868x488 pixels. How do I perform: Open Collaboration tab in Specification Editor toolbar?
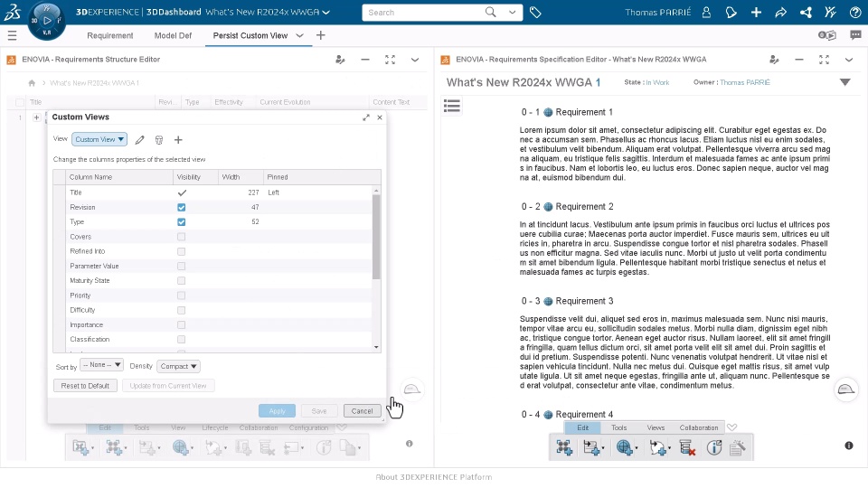tap(699, 427)
